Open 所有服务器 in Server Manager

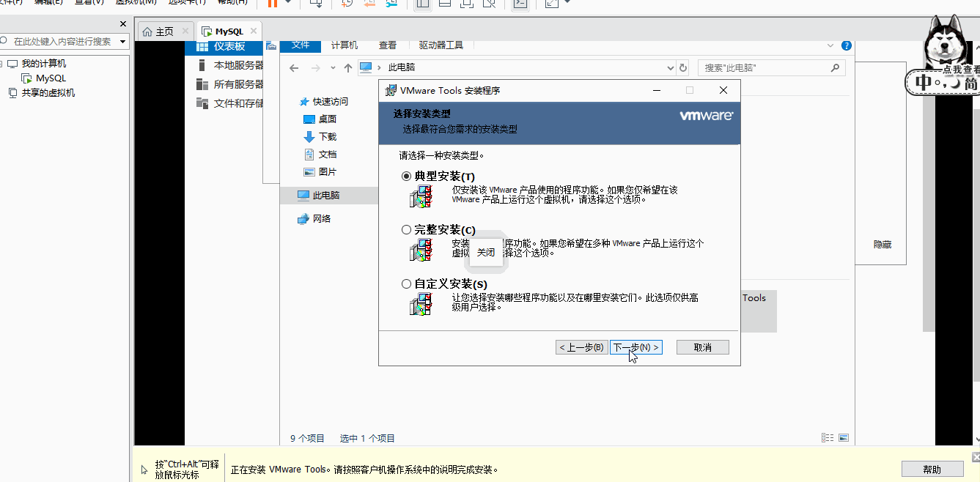pos(230,84)
